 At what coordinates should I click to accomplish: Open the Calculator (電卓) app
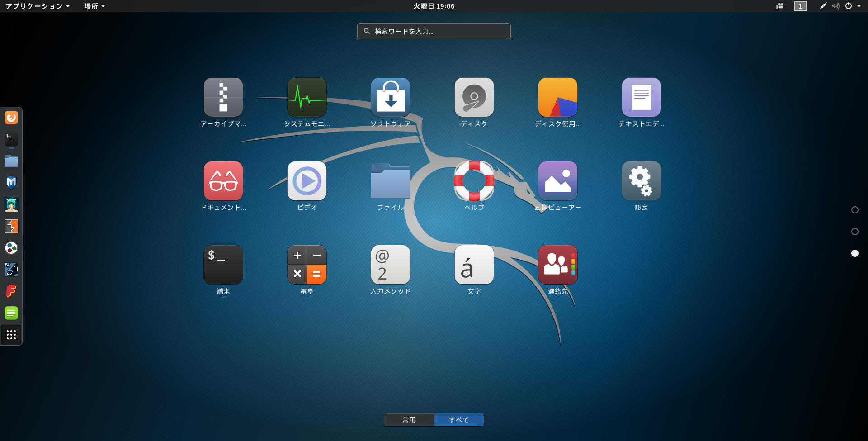click(307, 265)
